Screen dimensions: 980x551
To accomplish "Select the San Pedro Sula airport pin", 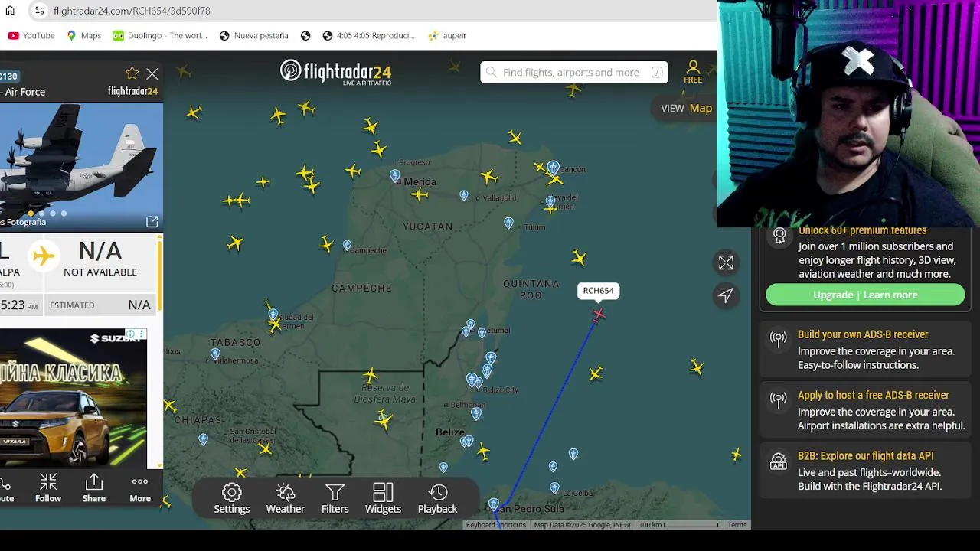I will tap(494, 505).
